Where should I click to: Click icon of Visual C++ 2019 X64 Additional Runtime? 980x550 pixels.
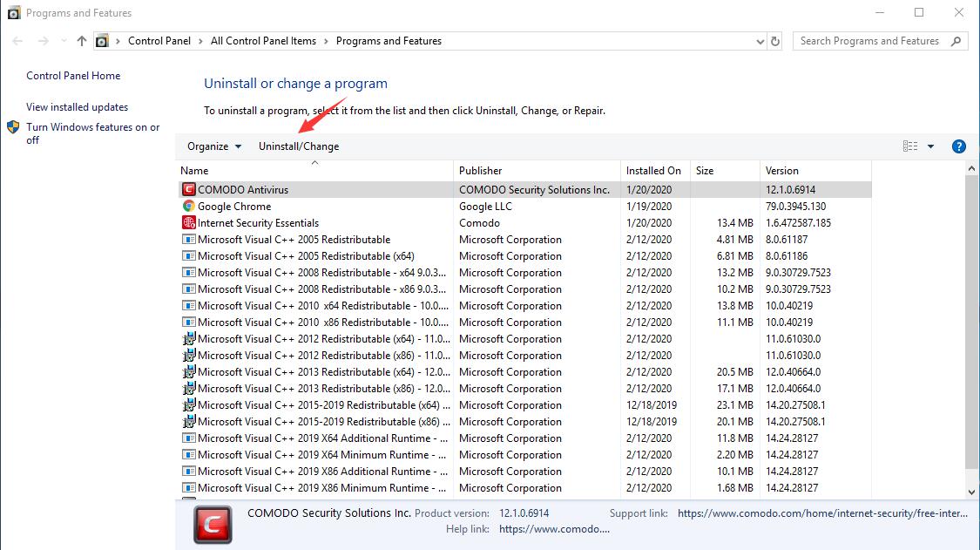tap(189, 438)
